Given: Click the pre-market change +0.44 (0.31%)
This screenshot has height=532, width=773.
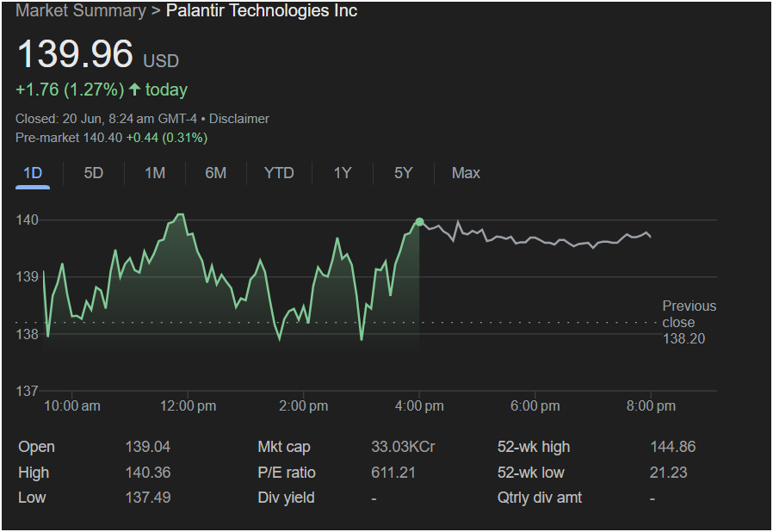Looking at the screenshot, I should tap(167, 138).
